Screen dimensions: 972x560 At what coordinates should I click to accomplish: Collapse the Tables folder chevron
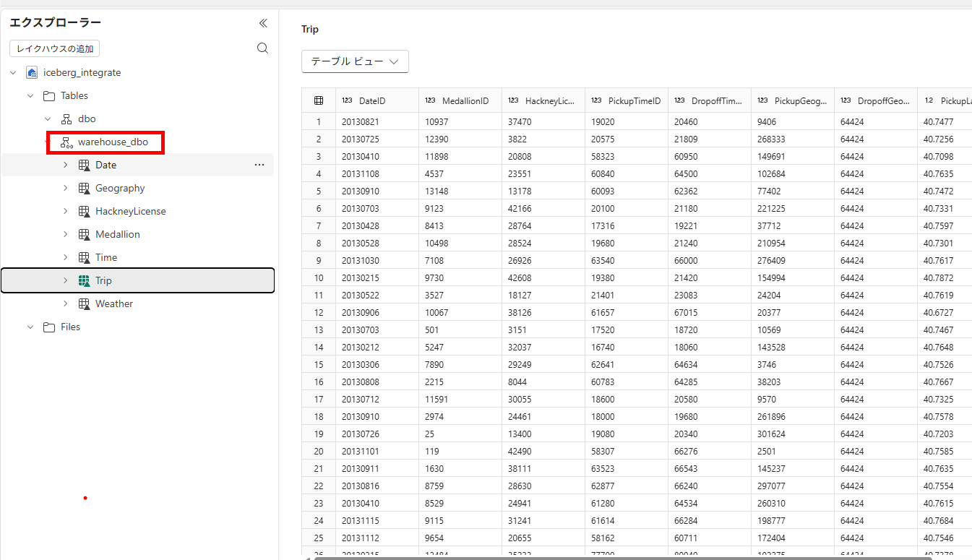[30, 95]
